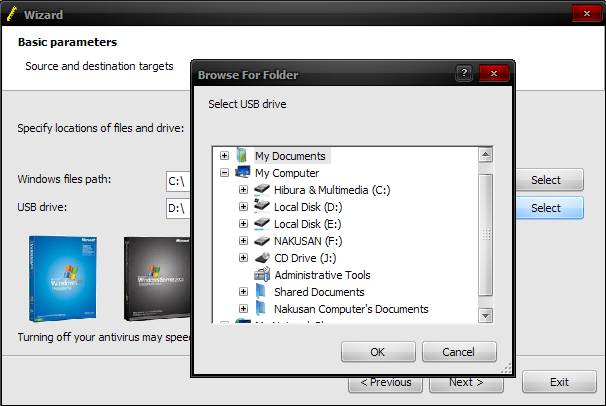Click the folder tree vertical scrollbar thumb
The width and height of the screenshot is (606, 406).
[x=485, y=234]
